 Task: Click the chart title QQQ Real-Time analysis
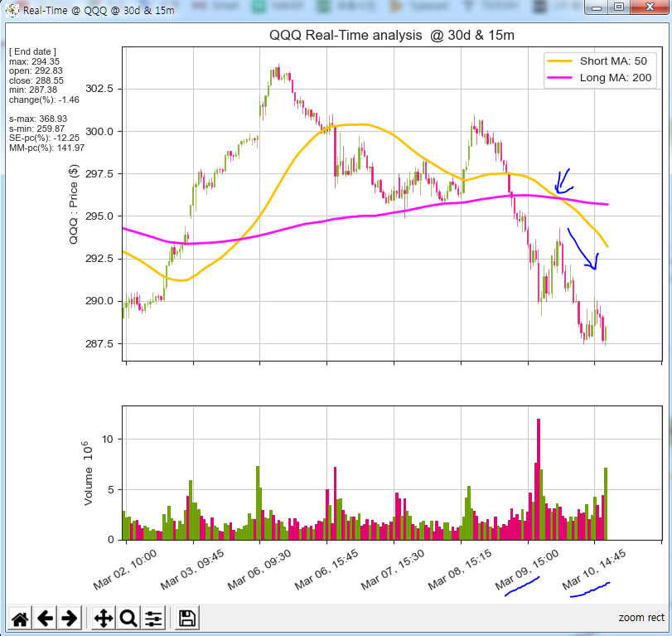tap(392, 35)
